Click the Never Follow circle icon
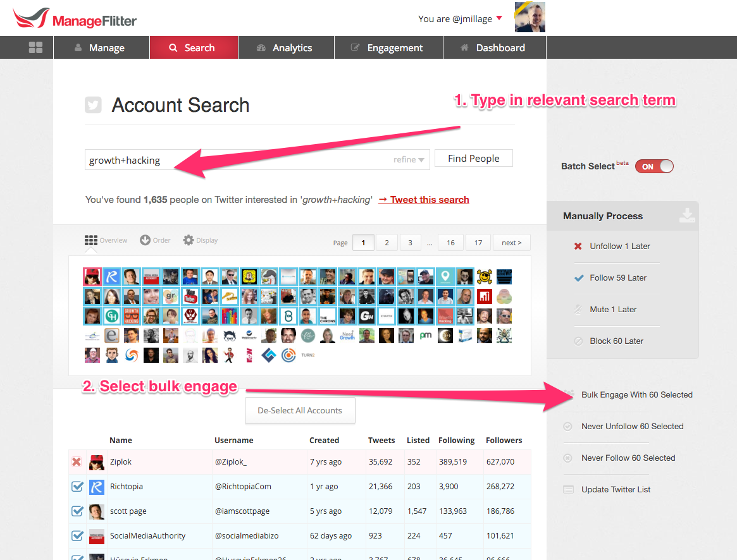Screen dimensions: 737x560 tap(568, 458)
